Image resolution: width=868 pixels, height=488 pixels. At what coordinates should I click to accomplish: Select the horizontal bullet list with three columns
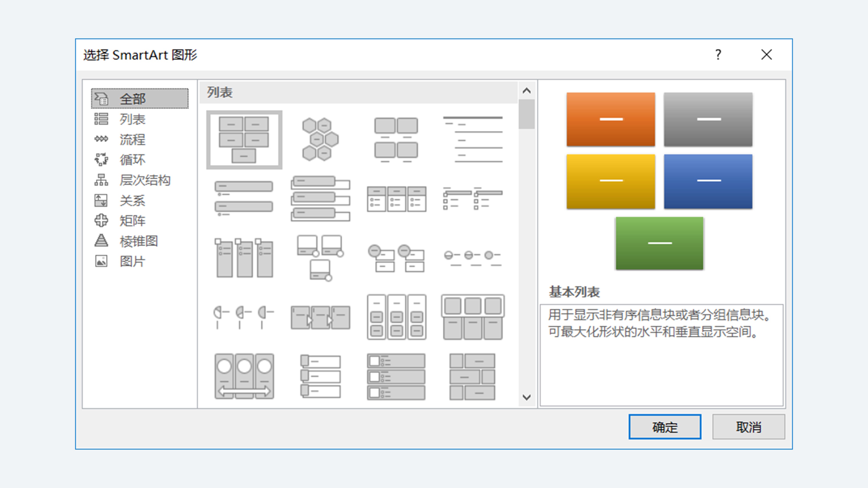coord(396,199)
